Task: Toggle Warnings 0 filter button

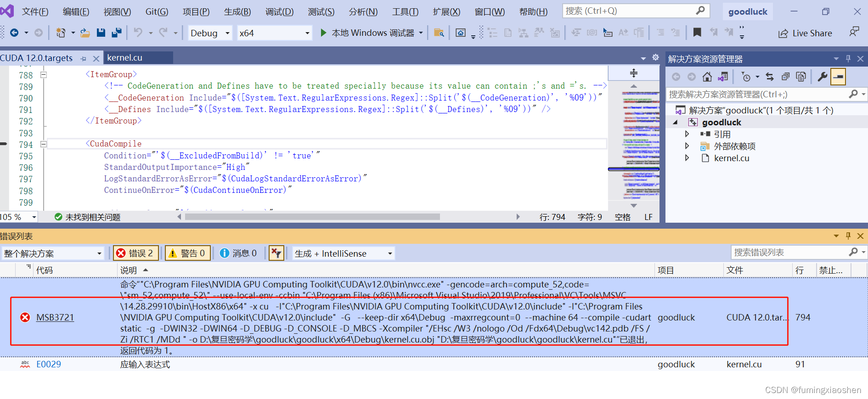Action: coord(187,253)
